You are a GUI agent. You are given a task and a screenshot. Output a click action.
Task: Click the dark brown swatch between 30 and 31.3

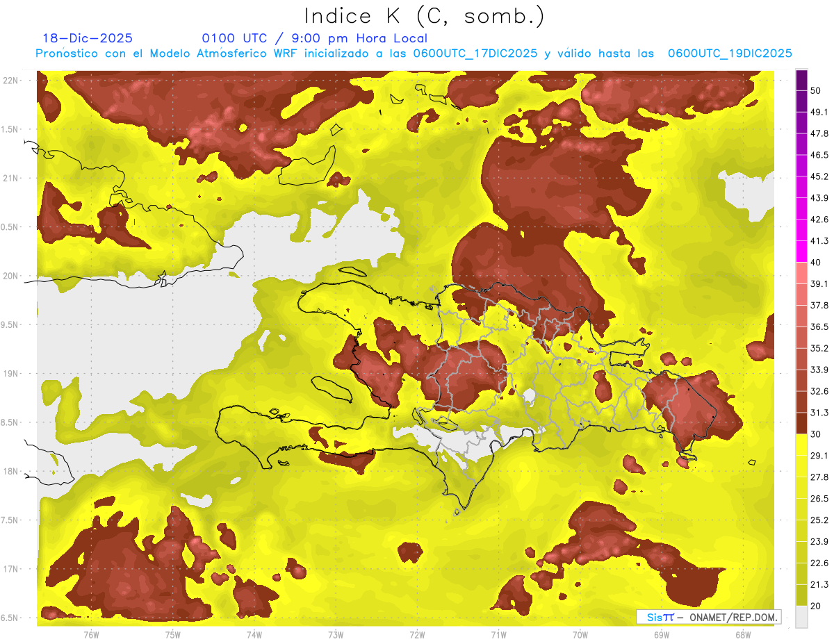coord(801,423)
